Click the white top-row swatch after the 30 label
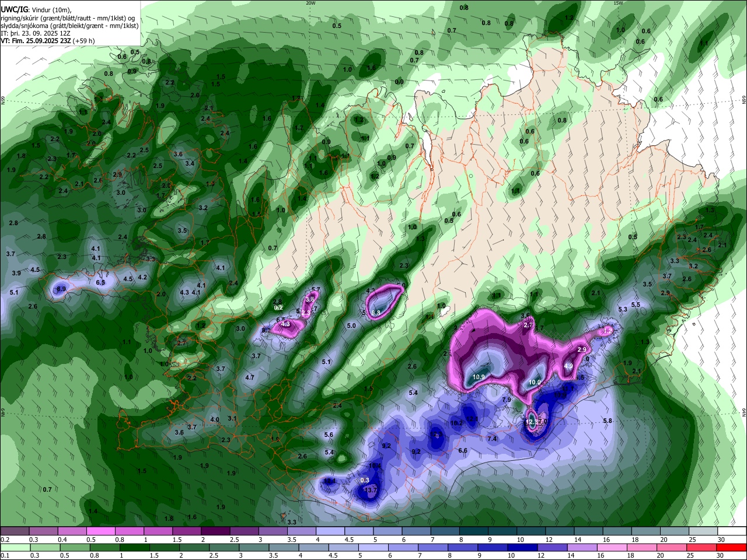The image size is (747, 560). point(732,531)
